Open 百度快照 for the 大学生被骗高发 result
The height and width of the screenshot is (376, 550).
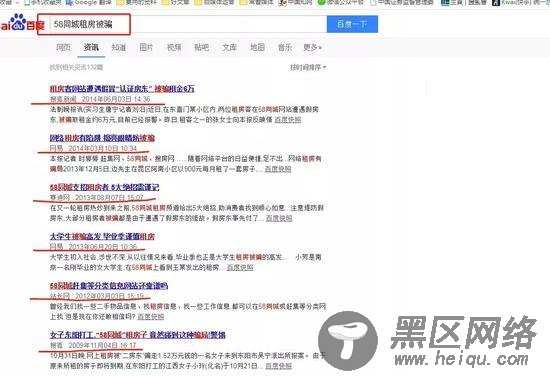pos(240,267)
